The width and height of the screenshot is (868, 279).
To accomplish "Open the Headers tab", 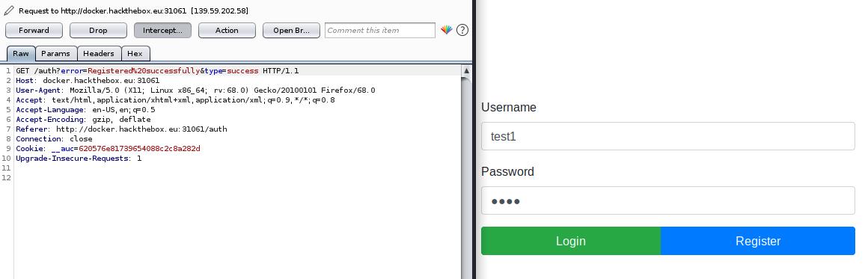I will pyautogui.click(x=99, y=54).
